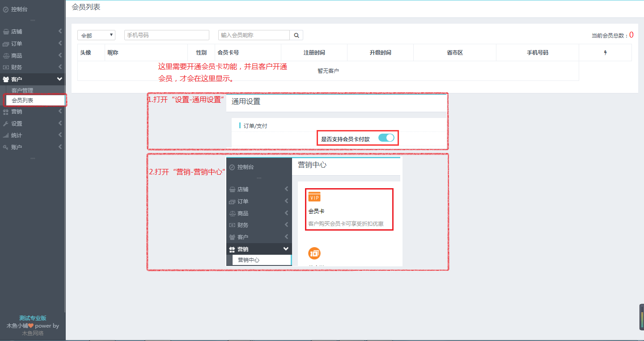Open the 全部 filter dropdown
Viewport: 644px width, 341px height.
click(x=96, y=35)
